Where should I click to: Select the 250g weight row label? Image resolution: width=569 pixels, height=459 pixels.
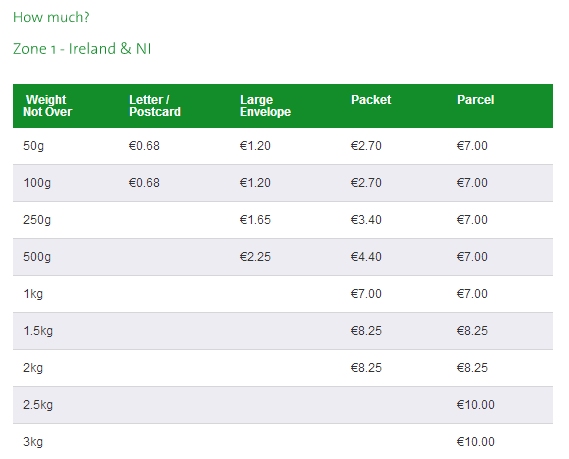[37, 220]
